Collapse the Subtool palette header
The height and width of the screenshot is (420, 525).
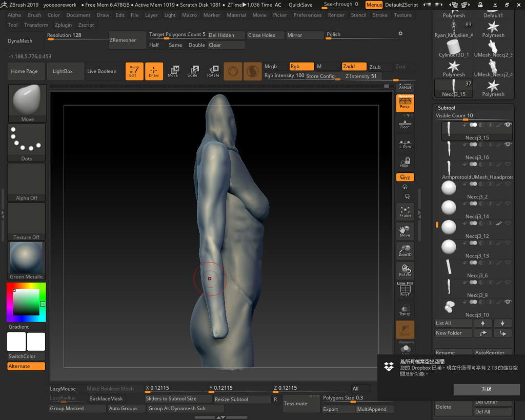coord(447,108)
